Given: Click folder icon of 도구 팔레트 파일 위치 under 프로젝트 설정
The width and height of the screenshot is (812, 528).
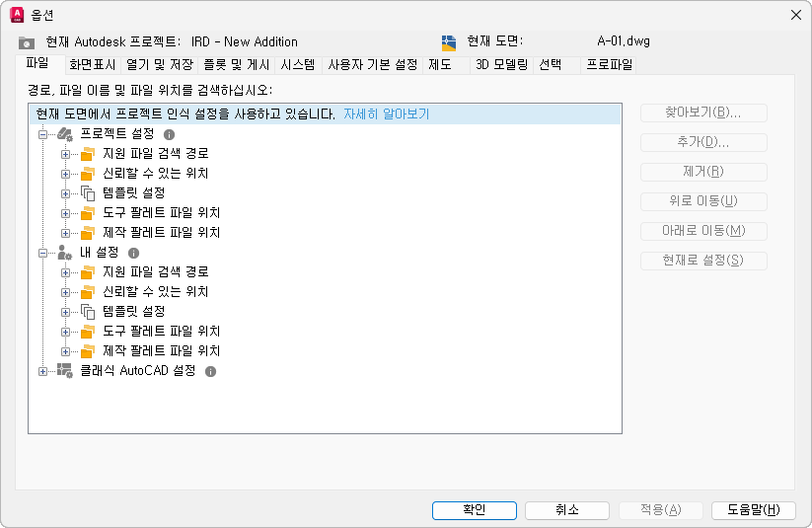Looking at the screenshot, I should (x=88, y=213).
